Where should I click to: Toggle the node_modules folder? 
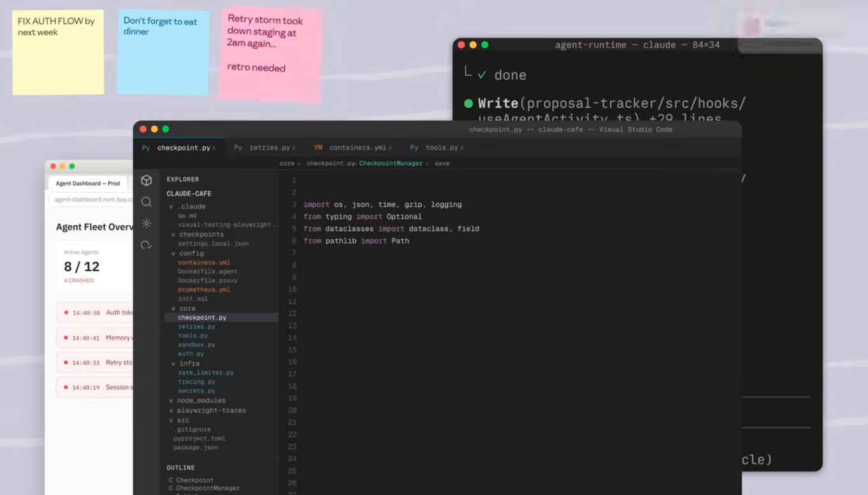(197, 401)
